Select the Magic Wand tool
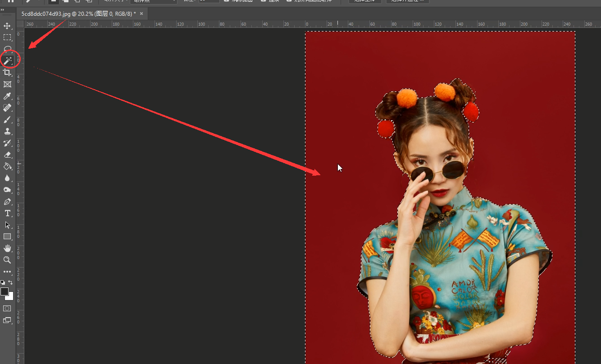601x364 pixels. [x=7, y=60]
